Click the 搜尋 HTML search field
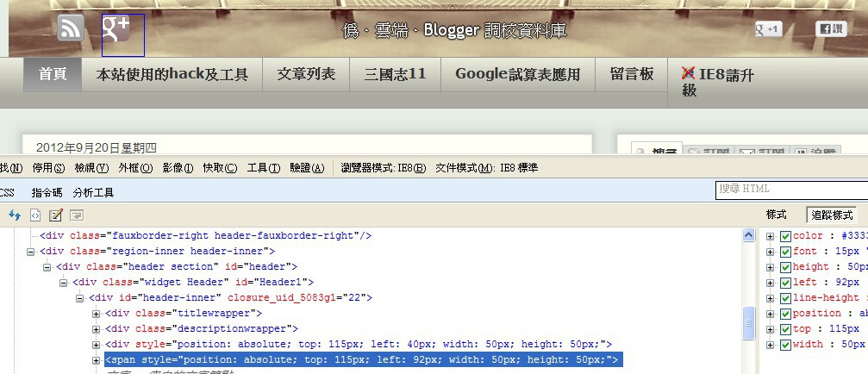The image size is (868, 374). click(x=791, y=190)
